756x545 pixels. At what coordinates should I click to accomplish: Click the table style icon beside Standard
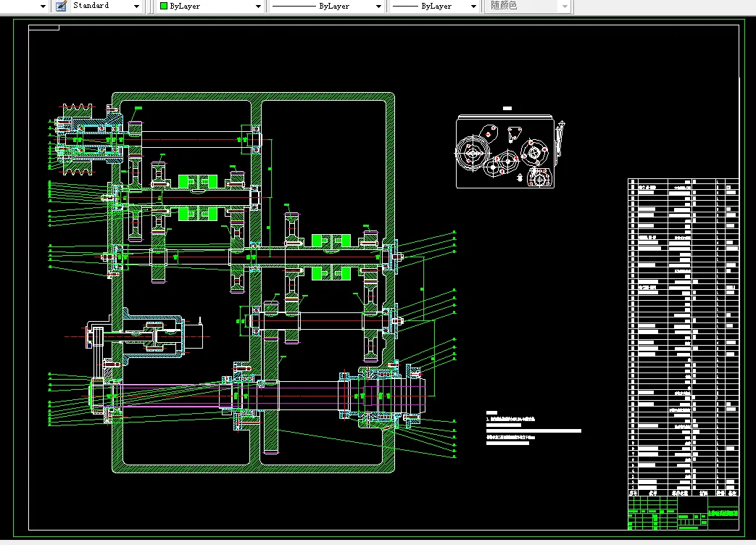[x=61, y=6]
